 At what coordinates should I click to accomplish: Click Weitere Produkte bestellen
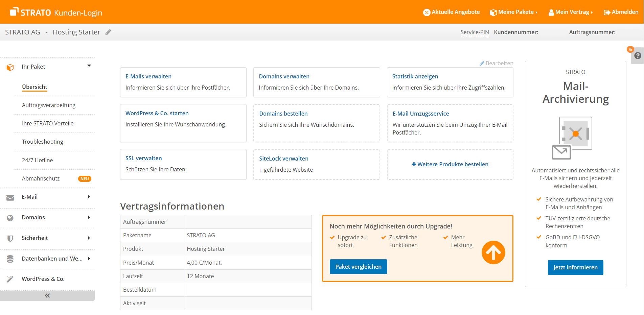click(x=453, y=164)
